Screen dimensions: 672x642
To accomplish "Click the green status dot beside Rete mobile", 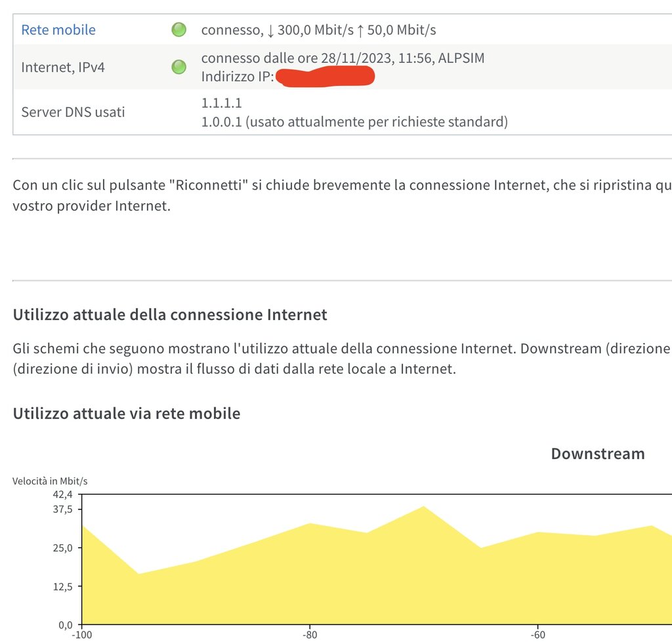I will [178, 30].
